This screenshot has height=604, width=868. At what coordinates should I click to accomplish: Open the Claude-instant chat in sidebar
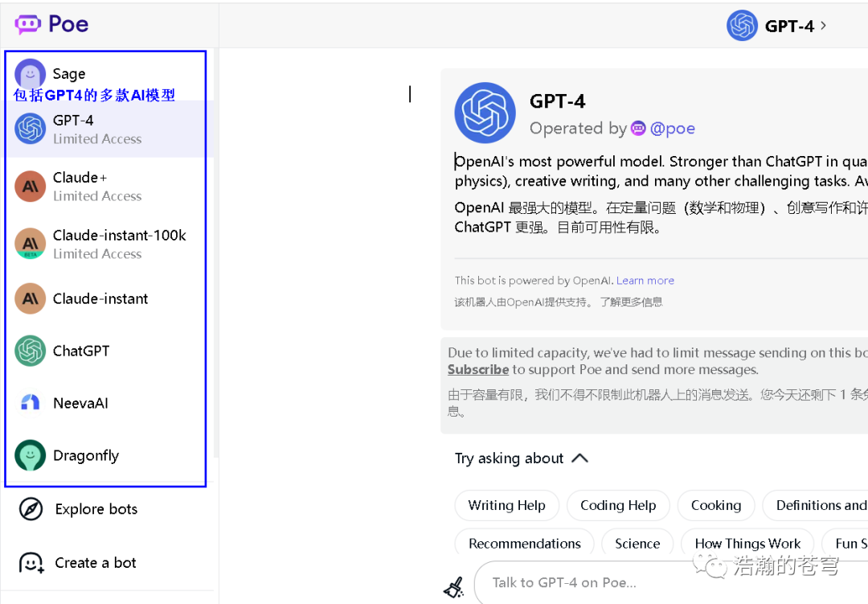click(x=100, y=299)
